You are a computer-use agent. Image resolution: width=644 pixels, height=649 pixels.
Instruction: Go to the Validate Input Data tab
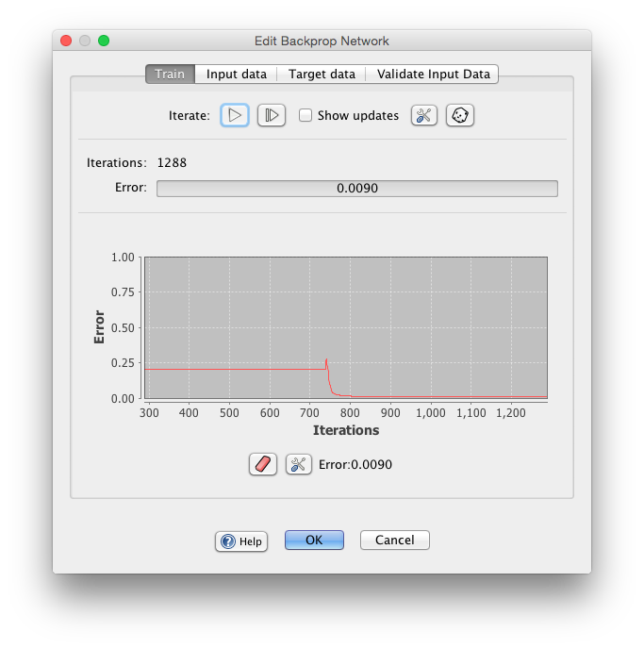434,74
